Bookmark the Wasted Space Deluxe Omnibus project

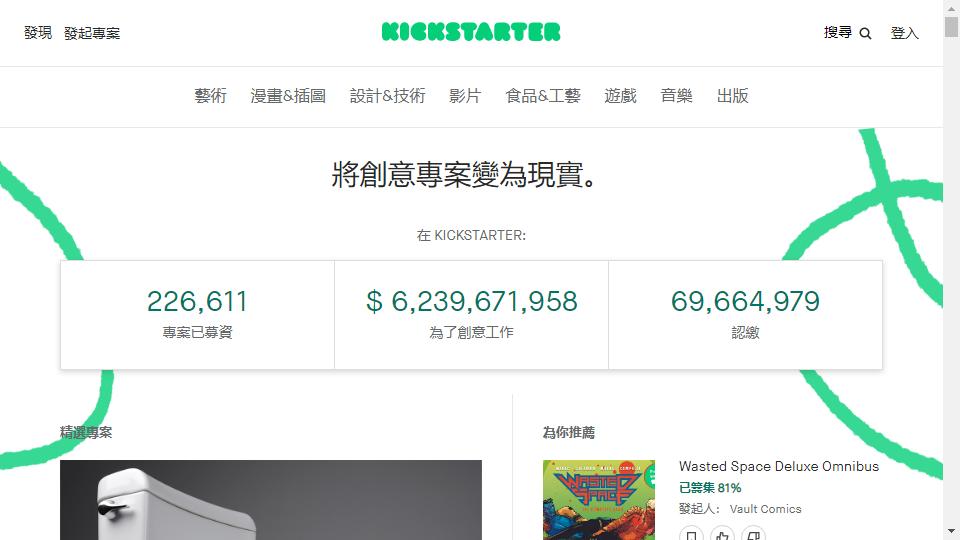click(x=691, y=534)
